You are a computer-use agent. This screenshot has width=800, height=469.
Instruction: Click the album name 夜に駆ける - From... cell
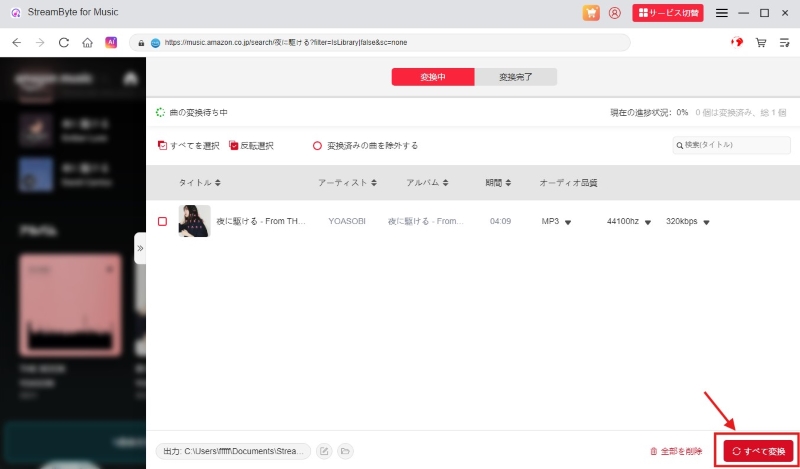[x=426, y=221]
